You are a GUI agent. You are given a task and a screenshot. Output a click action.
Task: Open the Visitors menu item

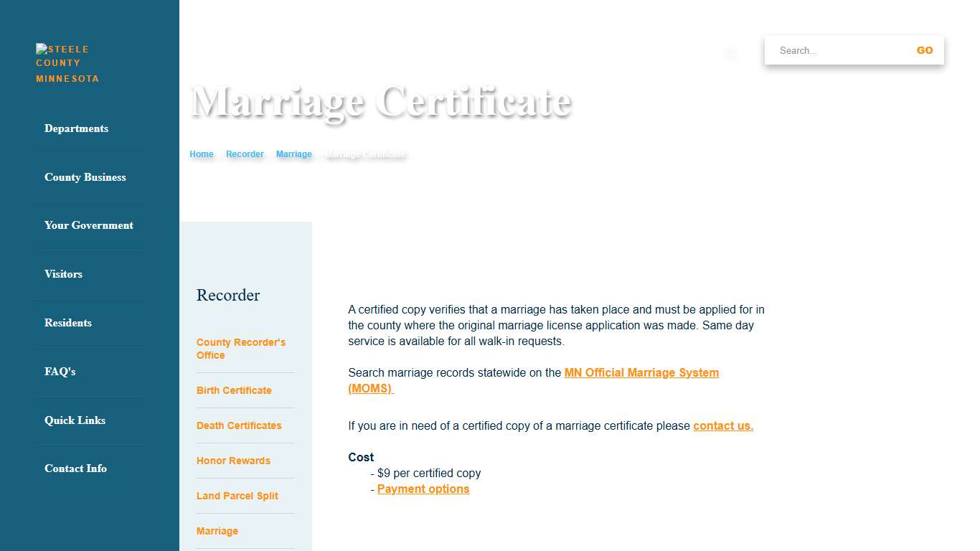pos(63,274)
